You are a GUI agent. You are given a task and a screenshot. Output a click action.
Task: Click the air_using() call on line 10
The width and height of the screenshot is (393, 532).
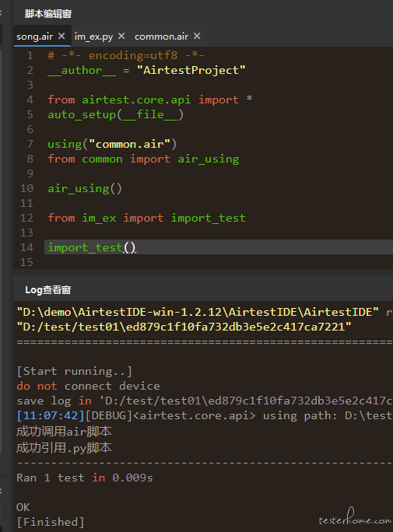pos(85,188)
